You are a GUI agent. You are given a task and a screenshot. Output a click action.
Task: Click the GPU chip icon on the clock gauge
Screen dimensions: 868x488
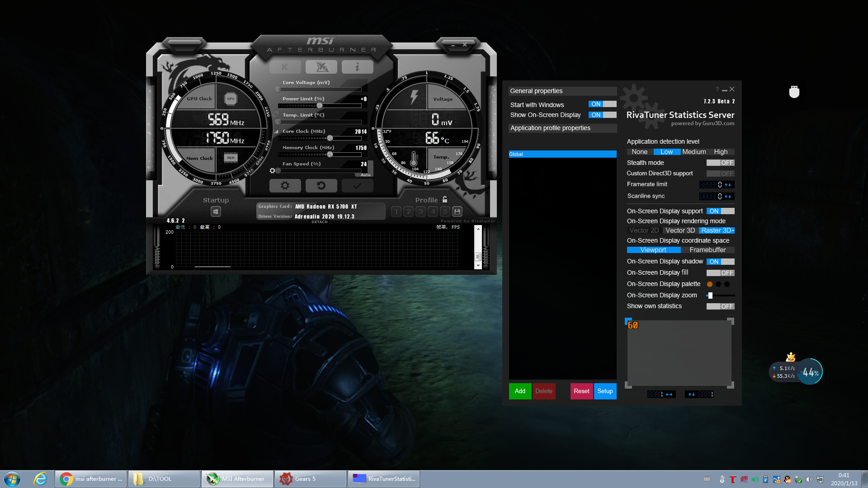click(x=231, y=99)
